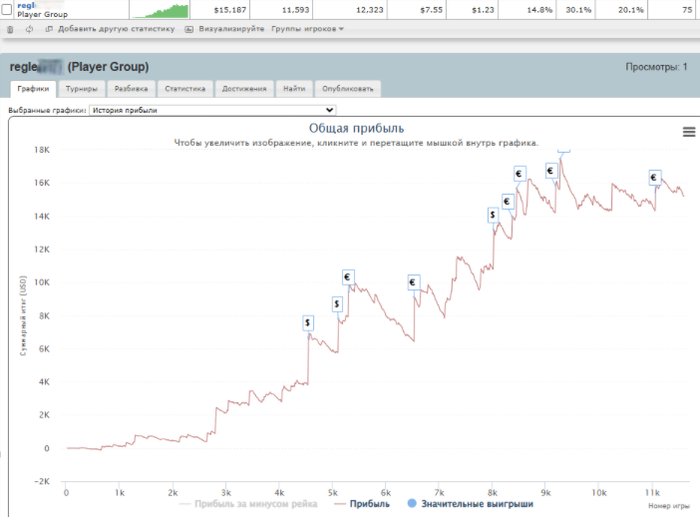Screen dimensions: 700x517
Task: Click the blue dot of 'Значительные выигрыши' legend
Action: pyautogui.click(x=412, y=503)
